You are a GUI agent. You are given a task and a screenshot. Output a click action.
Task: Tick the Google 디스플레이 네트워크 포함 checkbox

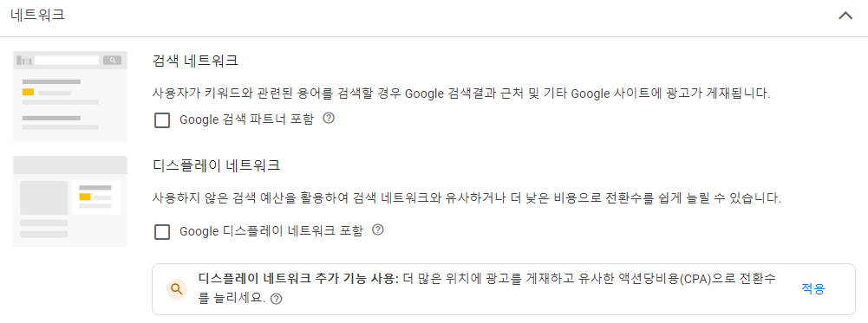pos(162,232)
